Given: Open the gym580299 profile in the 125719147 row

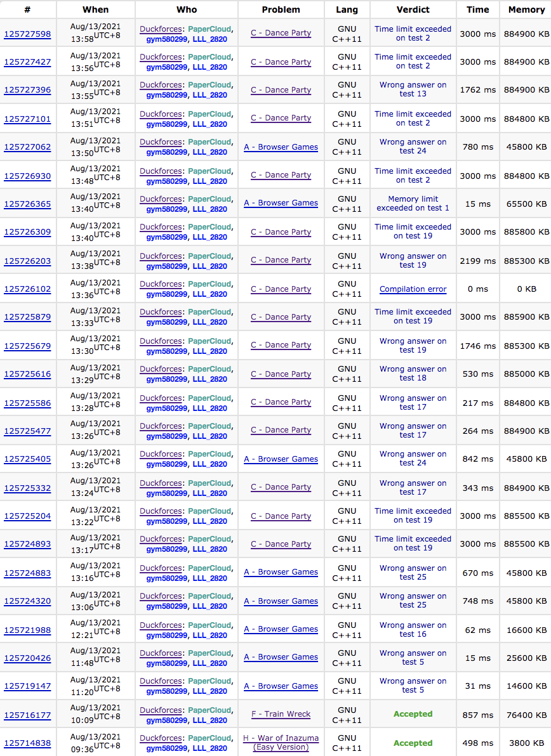Looking at the screenshot, I should [166, 691].
